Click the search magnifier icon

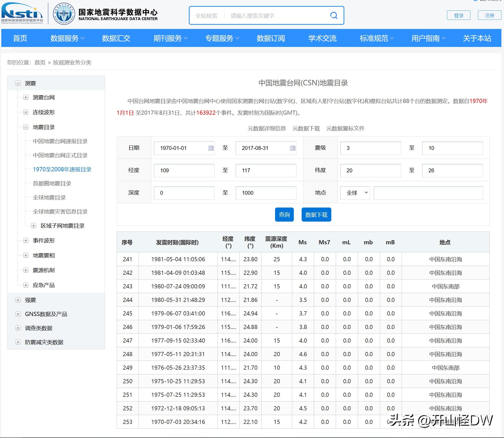point(334,15)
